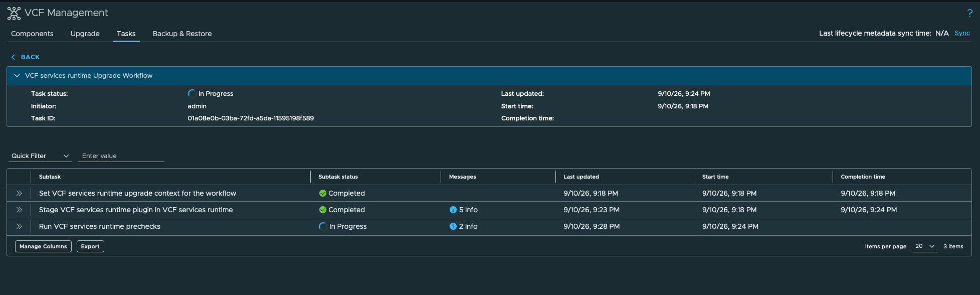Click green check icon in Stage VCF row

pos(323,210)
